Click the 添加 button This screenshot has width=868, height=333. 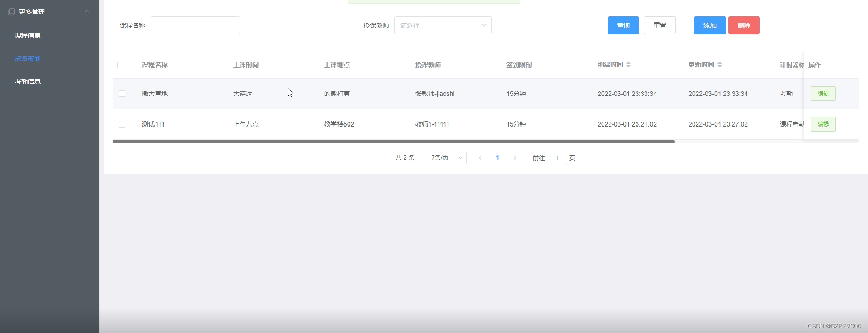coord(710,25)
